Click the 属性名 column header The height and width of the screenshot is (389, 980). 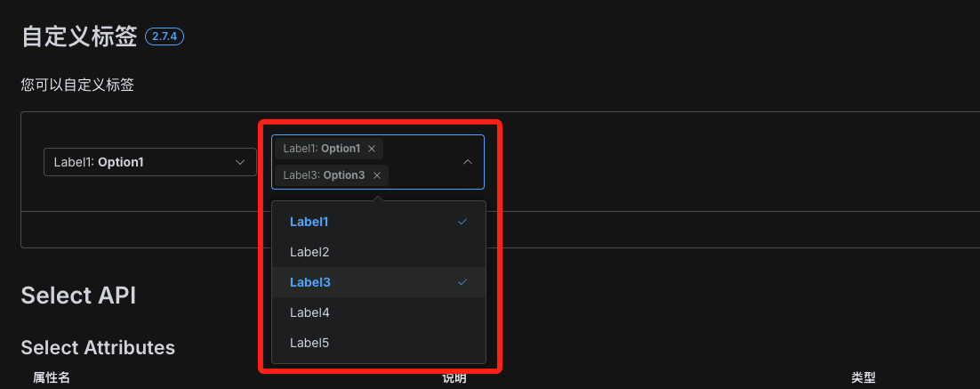tap(52, 377)
